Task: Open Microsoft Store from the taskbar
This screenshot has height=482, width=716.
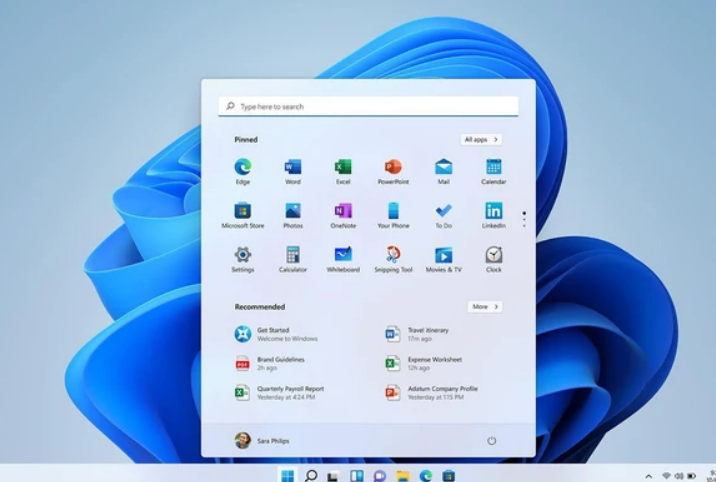Action: point(448,476)
